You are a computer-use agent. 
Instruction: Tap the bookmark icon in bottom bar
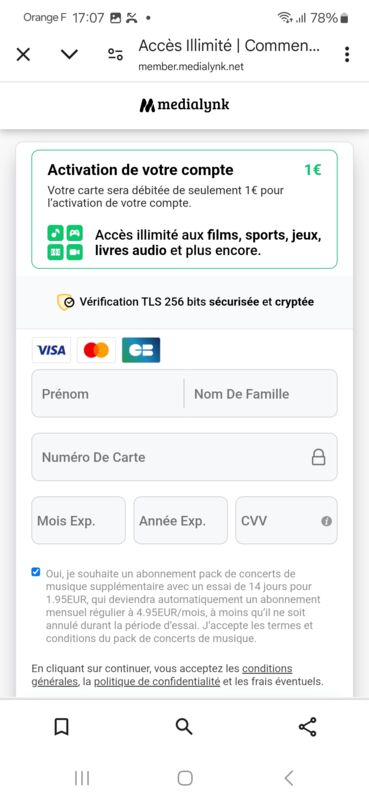click(x=61, y=727)
